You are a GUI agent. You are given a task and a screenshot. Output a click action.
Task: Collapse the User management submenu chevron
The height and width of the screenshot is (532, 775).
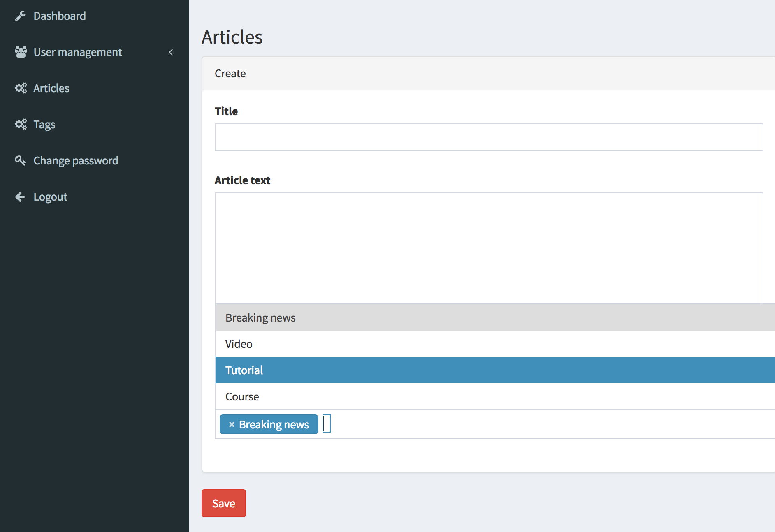(171, 52)
